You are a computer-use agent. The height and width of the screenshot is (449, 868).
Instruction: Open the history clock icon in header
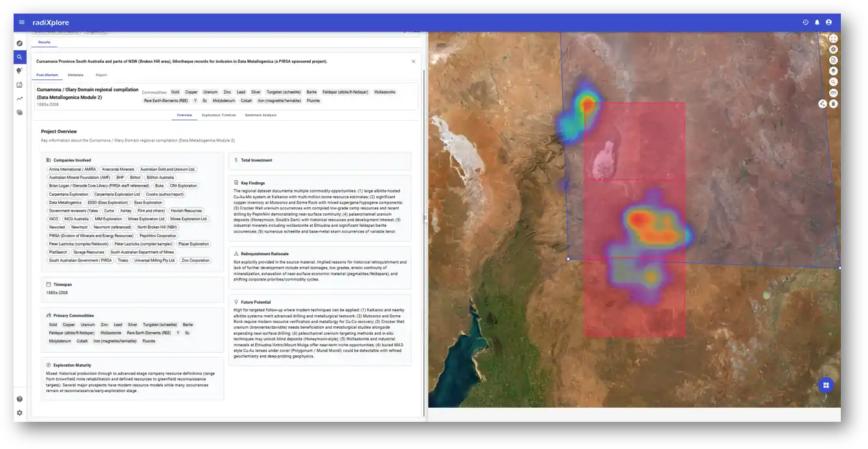pos(805,23)
